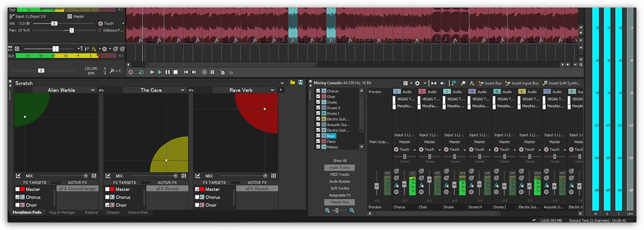Zoom in mixing console with right magnifier
The image size is (644, 230).
[x=352, y=210]
